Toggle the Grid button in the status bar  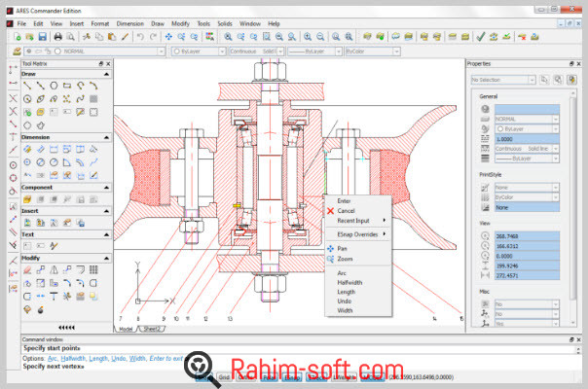click(223, 377)
